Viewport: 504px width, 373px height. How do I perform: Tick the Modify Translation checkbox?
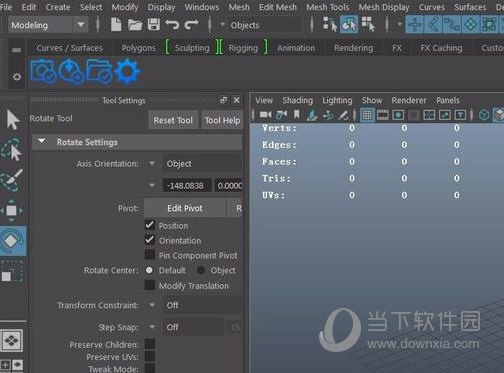click(x=150, y=285)
